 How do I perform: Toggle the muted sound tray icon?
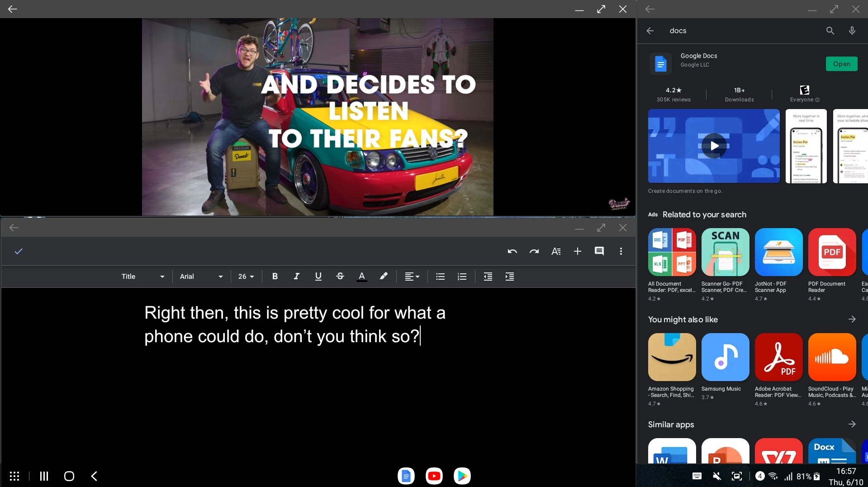pyautogui.click(x=716, y=476)
